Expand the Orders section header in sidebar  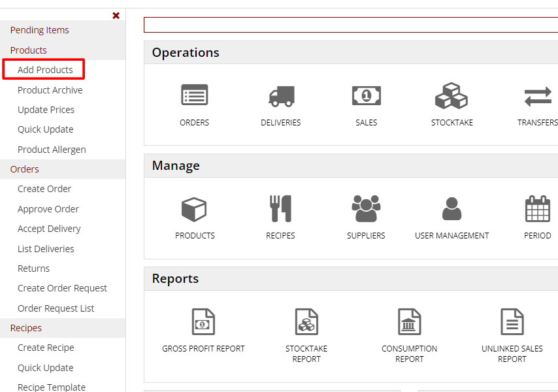tap(25, 169)
